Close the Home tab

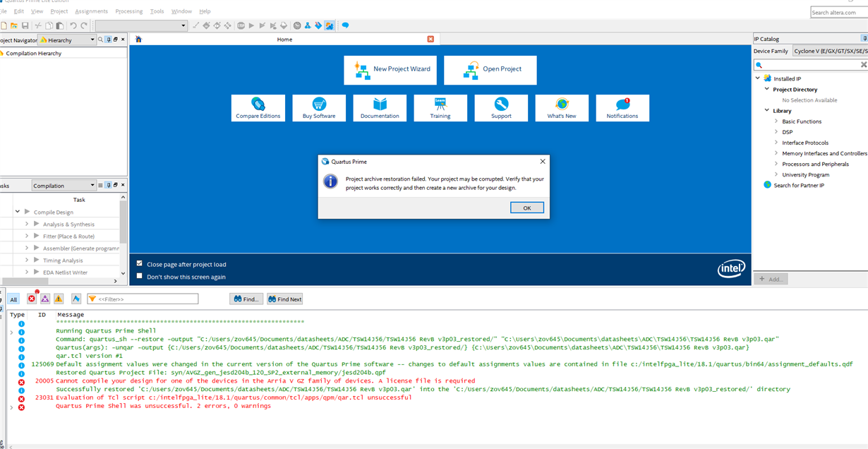point(431,40)
